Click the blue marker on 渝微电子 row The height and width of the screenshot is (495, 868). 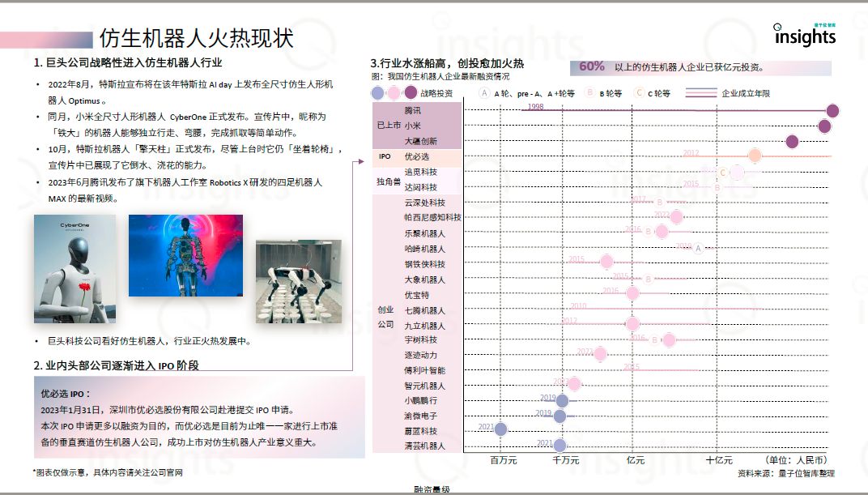tap(560, 416)
